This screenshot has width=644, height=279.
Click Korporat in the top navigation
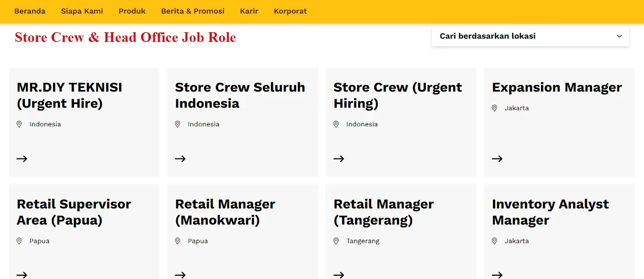[290, 11]
